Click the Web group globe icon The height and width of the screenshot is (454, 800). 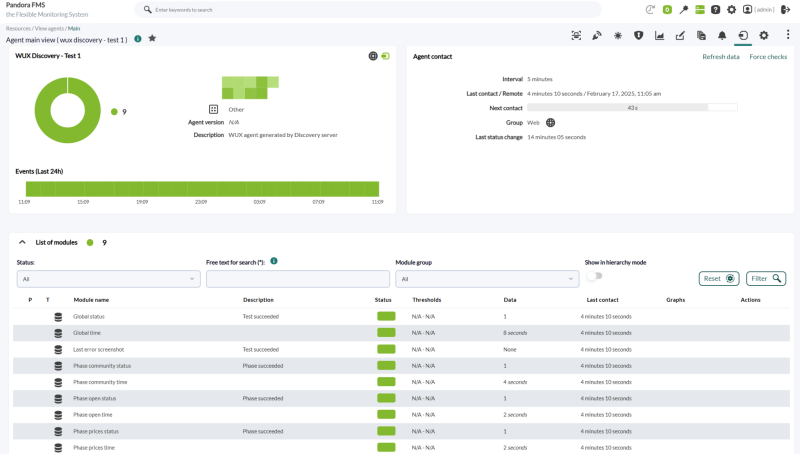(551, 122)
